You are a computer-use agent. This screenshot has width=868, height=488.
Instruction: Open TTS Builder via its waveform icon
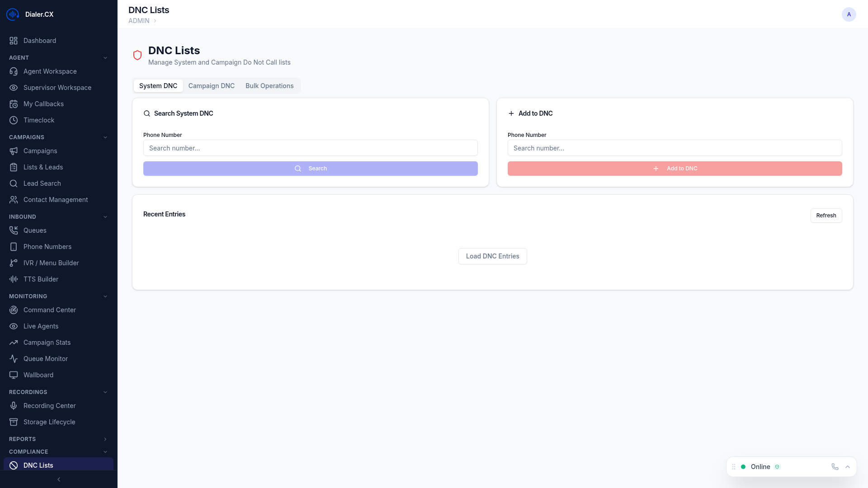coord(14,279)
